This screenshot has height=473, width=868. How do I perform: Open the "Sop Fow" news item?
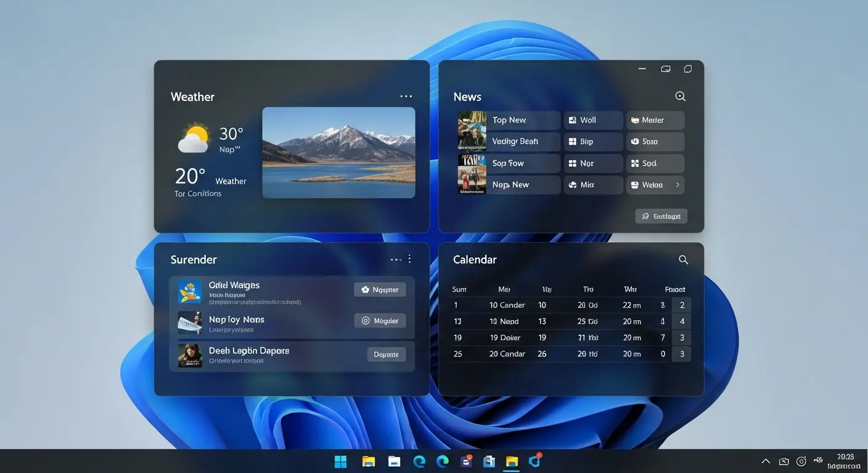(525, 163)
